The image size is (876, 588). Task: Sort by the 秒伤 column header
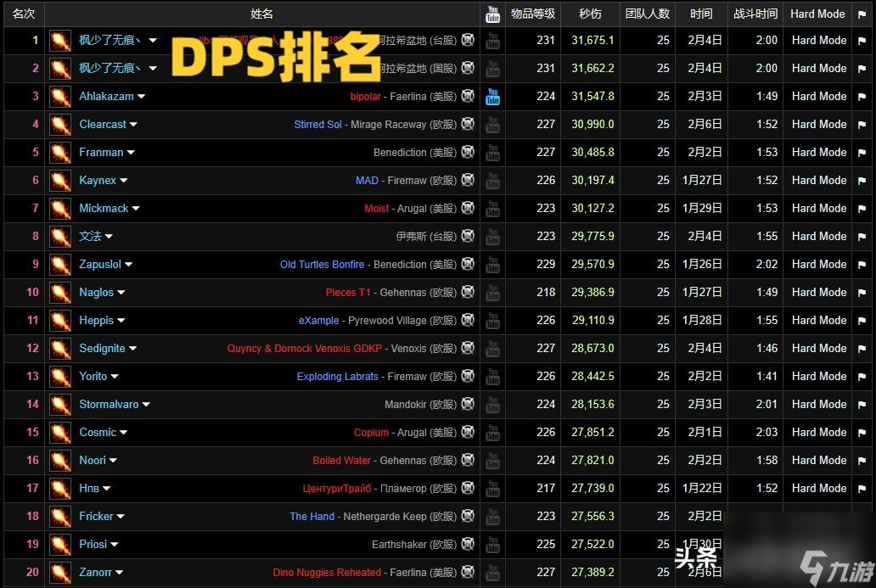590,14
